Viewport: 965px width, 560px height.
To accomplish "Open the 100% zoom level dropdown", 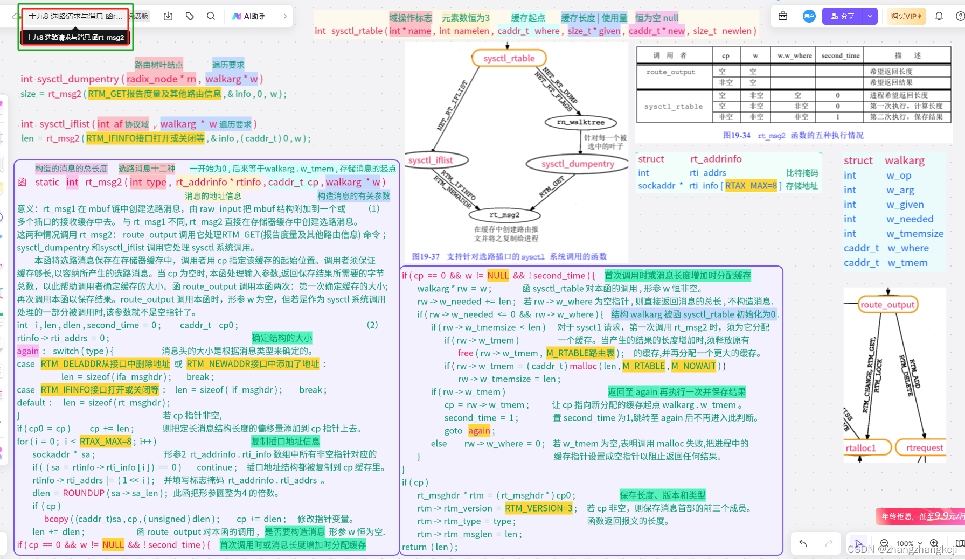I will tap(910, 543).
